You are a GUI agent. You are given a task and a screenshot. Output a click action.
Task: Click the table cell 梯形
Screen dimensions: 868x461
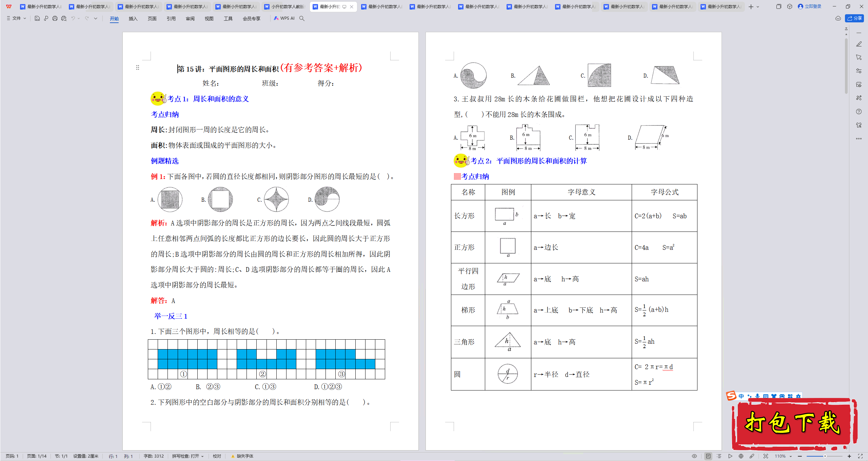tap(468, 310)
